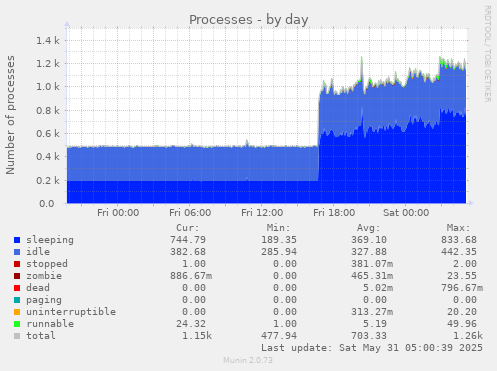Screen dimensions: 497x371
Task: Click runnable current value 24.32
Action: click(x=191, y=324)
